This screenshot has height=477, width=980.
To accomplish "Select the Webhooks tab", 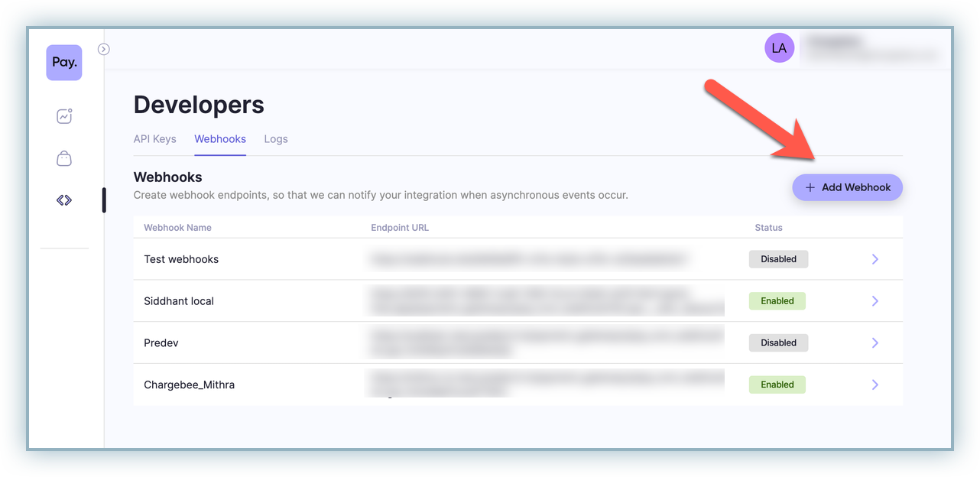I will (x=220, y=139).
